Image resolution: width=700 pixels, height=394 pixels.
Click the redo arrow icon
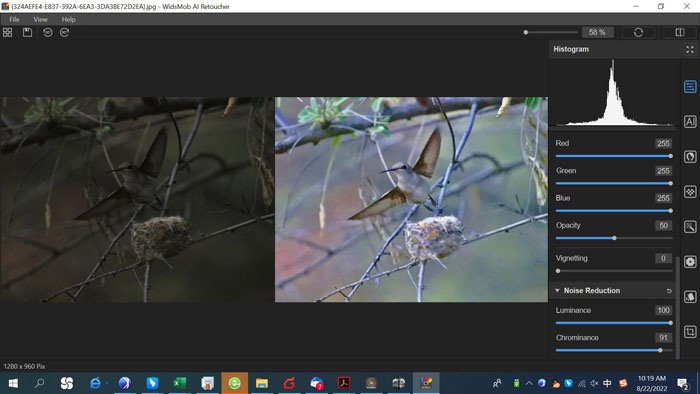(65, 32)
